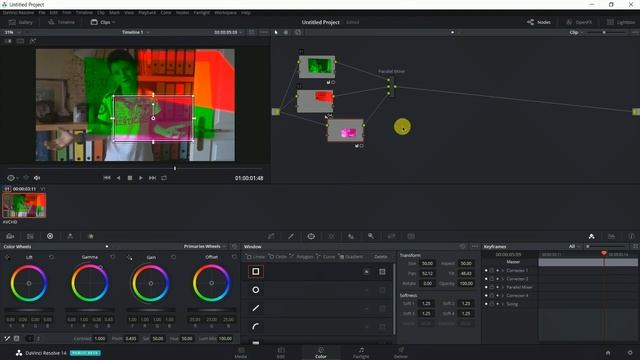
Task: Show the Keyframes panel icon
Action: tap(591, 236)
